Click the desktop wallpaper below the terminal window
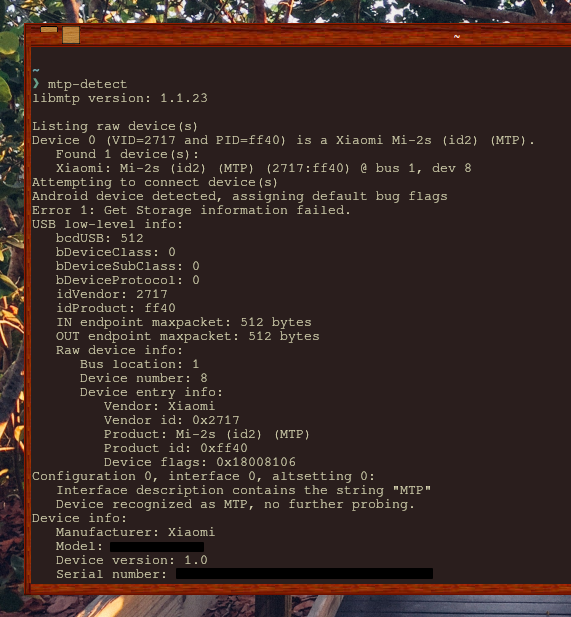This screenshot has width=571, height=617. click(157, 606)
